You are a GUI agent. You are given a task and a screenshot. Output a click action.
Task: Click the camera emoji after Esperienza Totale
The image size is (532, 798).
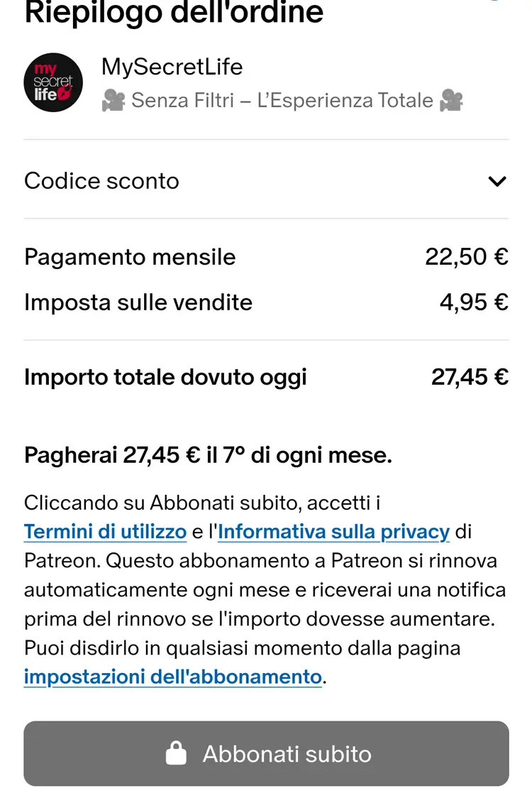(x=451, y=101)
